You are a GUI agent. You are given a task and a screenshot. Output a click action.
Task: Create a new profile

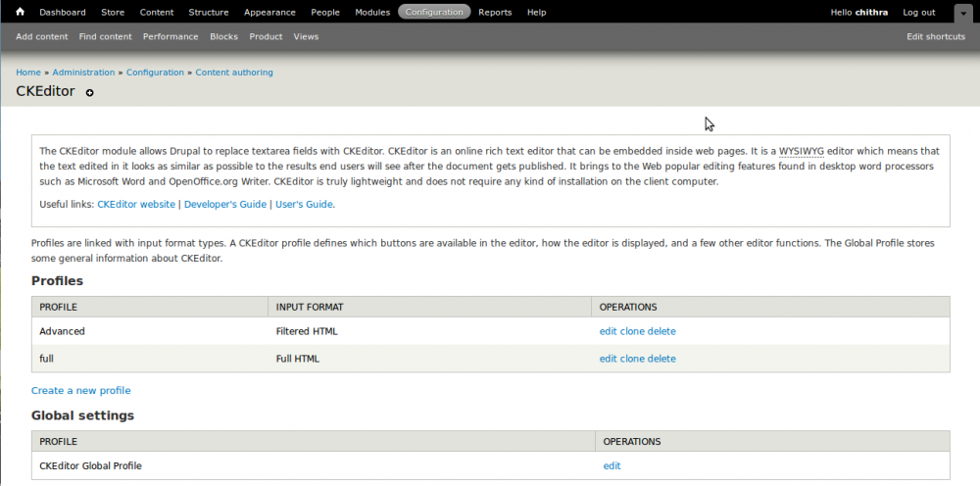[80, 390]
